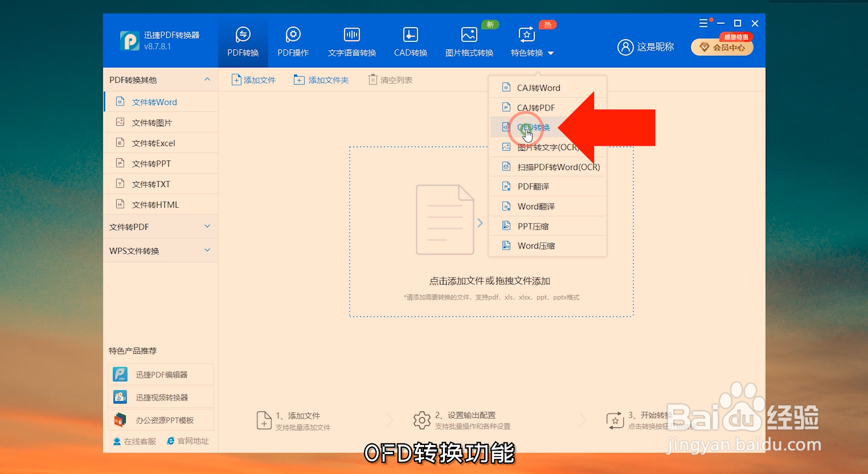Image resolution: width=868 pixels, height=474 pixels.
Task: Select 文件转PPT in sidebar
Action: click(161, 163)
